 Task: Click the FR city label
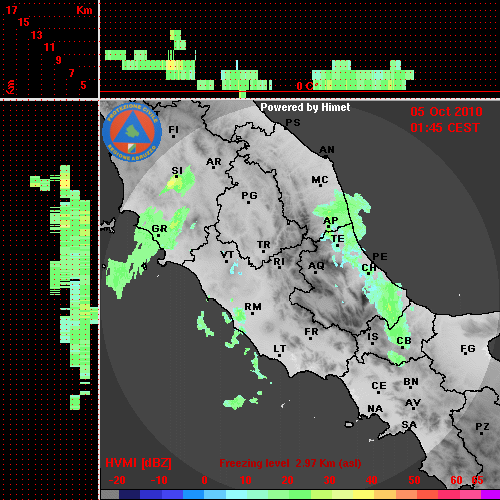[x=311, y=332]
